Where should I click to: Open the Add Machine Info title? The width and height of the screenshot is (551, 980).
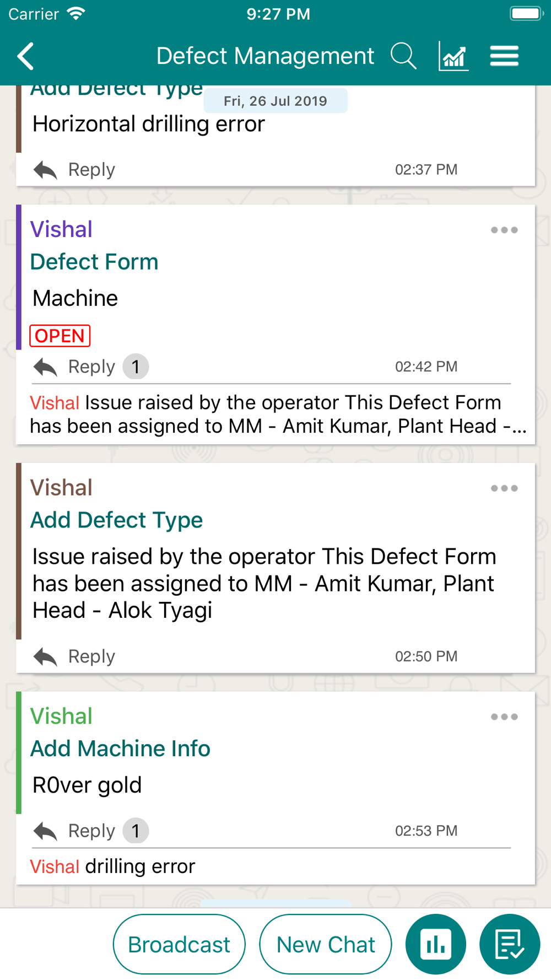click(x=120, y=749)
